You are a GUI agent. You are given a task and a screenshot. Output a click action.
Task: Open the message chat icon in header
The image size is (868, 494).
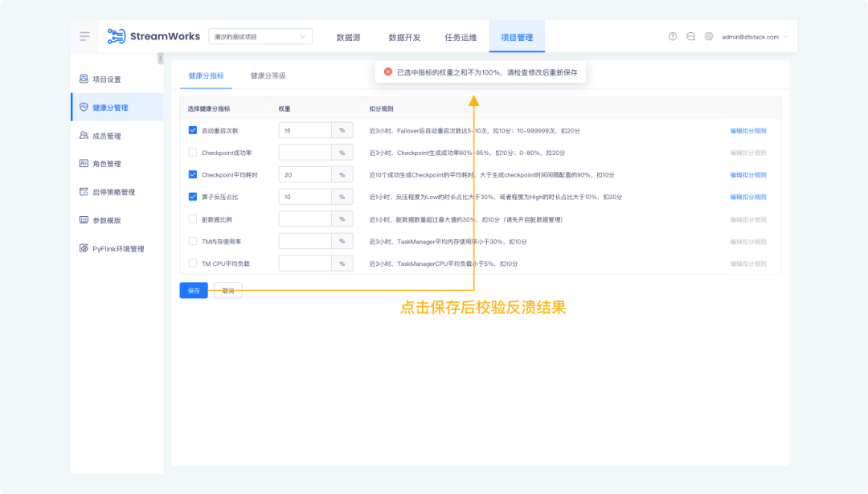tap(690, 36)
